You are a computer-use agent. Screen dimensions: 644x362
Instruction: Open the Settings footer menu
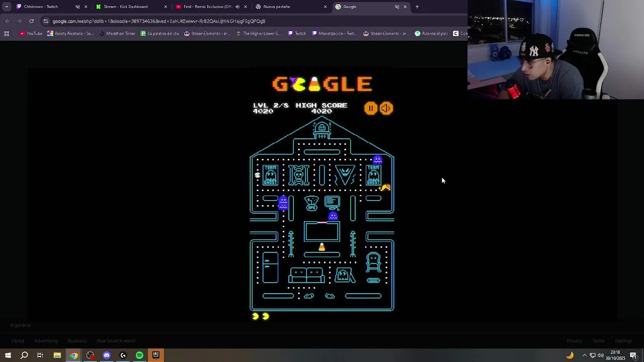(x=623, y=341)
